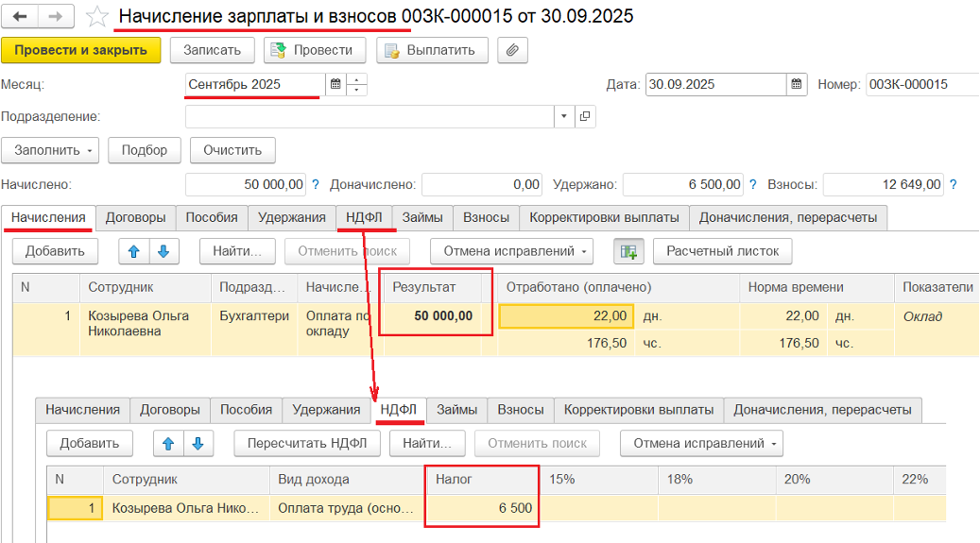This screenshot has height=543, width=980.
Task: Click the question mark next to Начислено amount
Action: [316, 184]
